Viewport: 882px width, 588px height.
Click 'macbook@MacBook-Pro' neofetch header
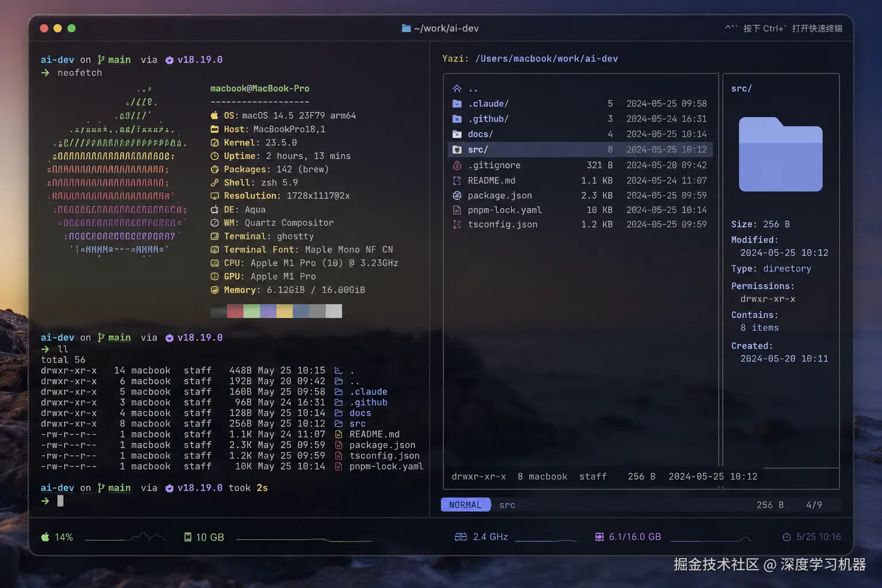[260, 88]
